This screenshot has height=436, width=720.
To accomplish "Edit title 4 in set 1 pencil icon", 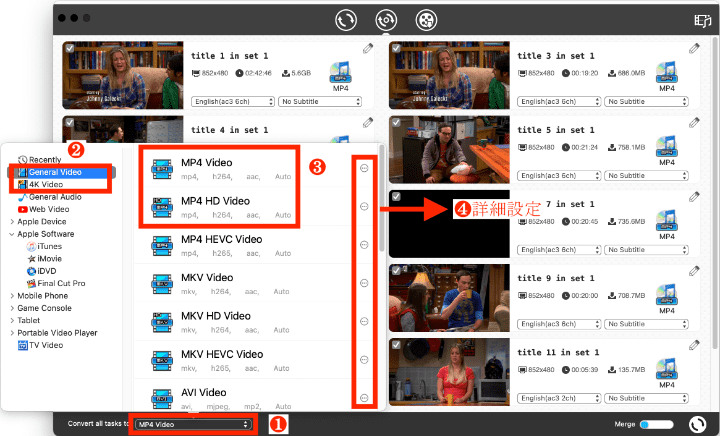I will pos(368,123).
